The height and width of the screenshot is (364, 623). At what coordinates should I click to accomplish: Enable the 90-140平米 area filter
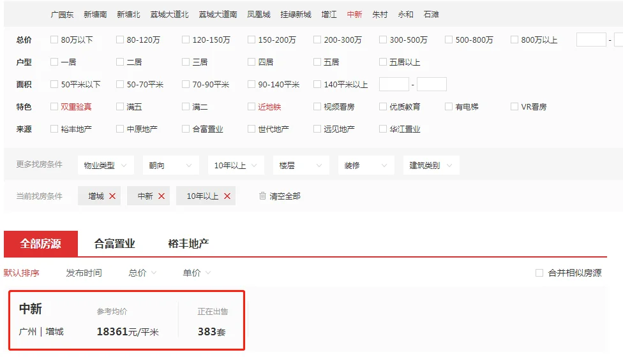(251, 84)
